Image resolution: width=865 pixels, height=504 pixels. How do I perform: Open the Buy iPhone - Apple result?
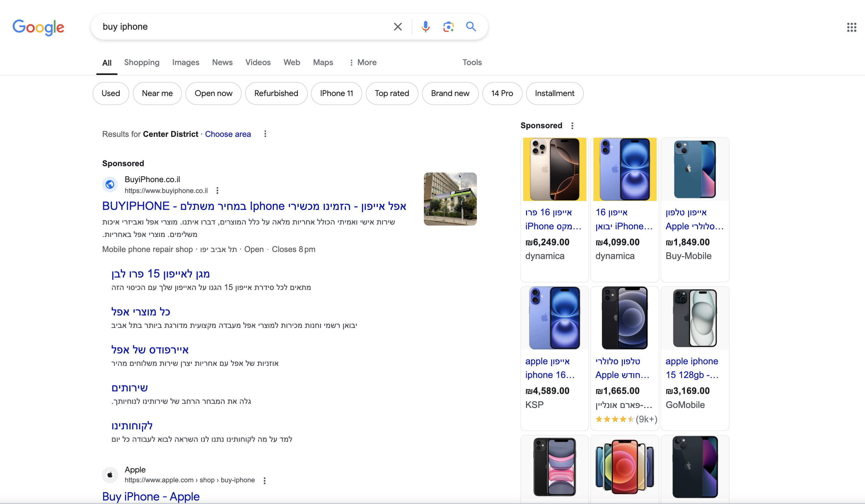(x=151, y=496)
